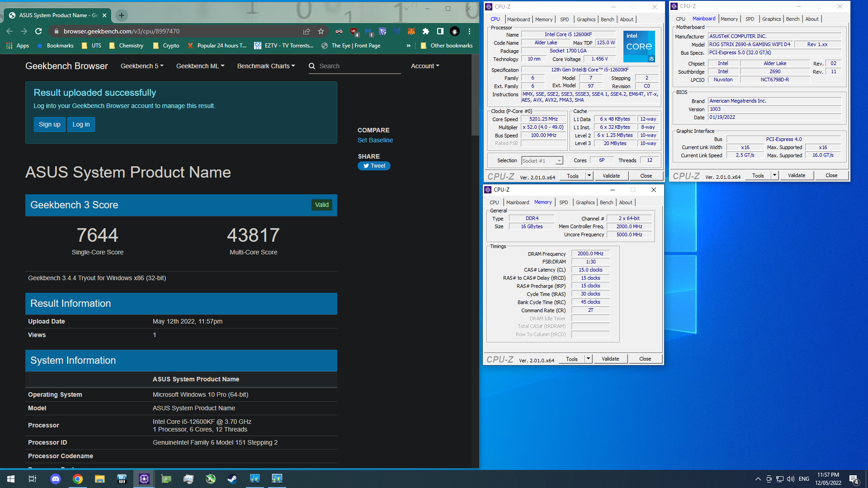
Task: Open the notification center icon
Action: coord(854,479)
